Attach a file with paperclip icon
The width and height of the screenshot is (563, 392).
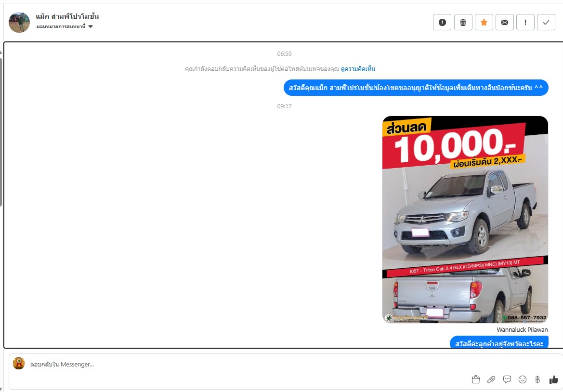[491, 379]
